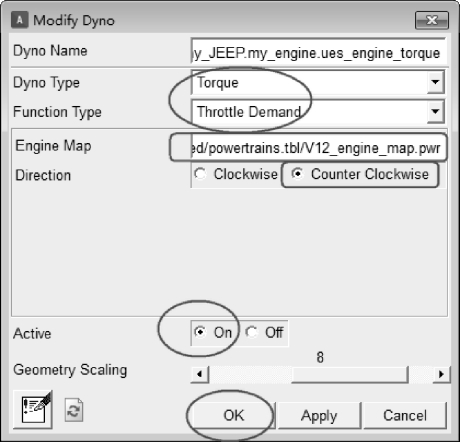Open the Function Type dropdown arrow
Viewport: 460px width, 442px height.
pos(435,111)
